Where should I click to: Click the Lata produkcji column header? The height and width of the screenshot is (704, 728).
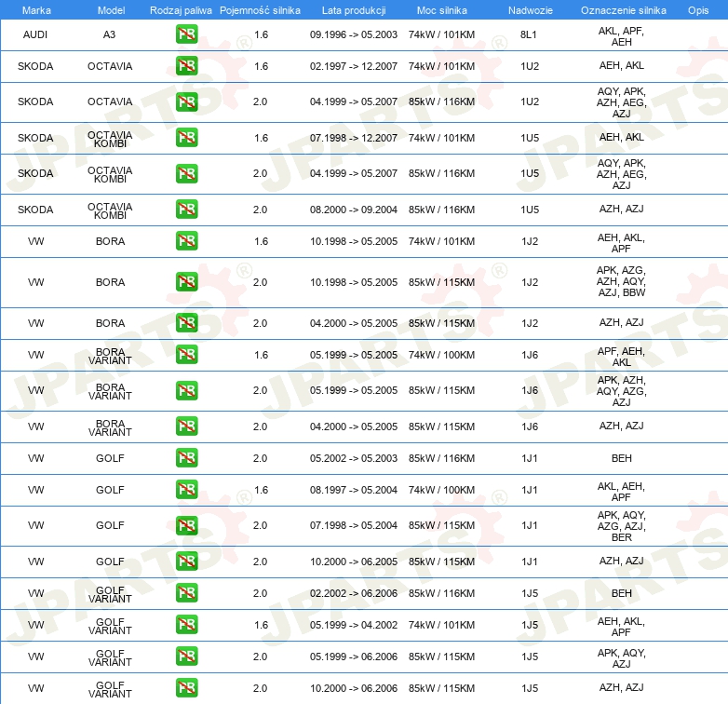[x=354, y=10]
